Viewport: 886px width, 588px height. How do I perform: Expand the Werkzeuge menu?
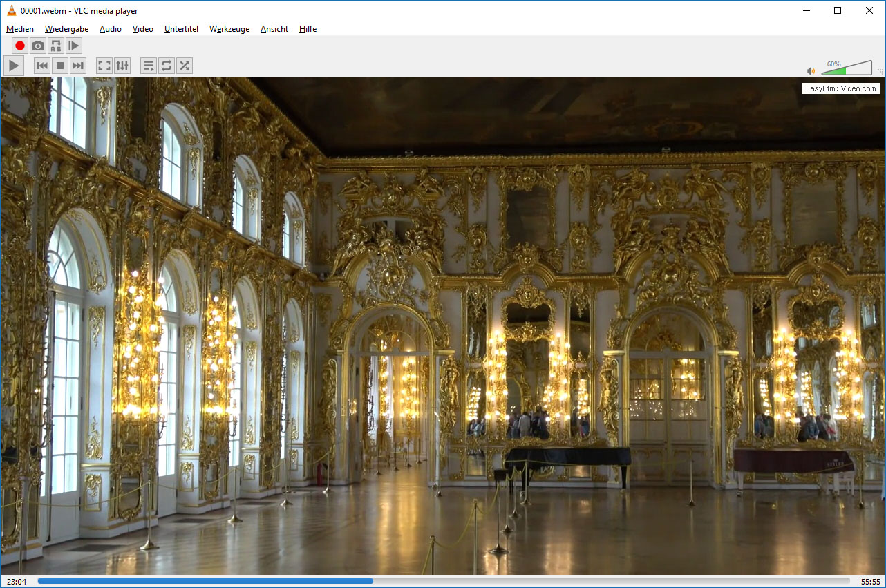229,29
